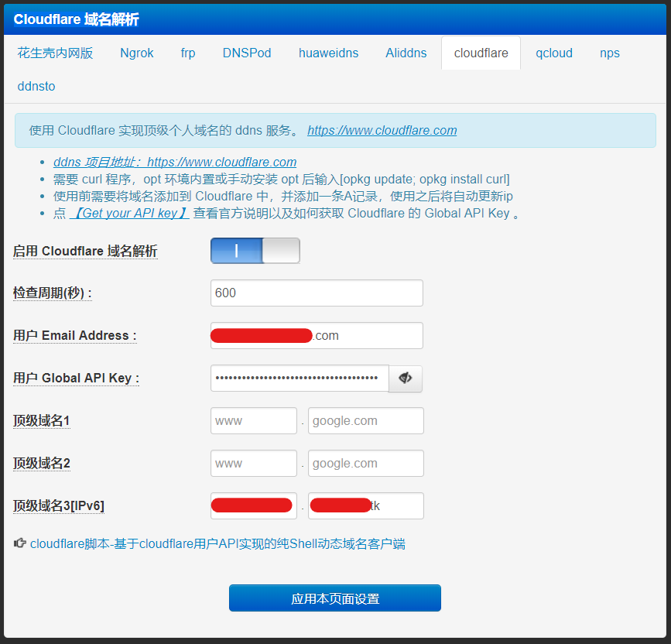Click the 应用本页面设置 button
The width and height of the screenshot is (671, 644).
point(335,598)
